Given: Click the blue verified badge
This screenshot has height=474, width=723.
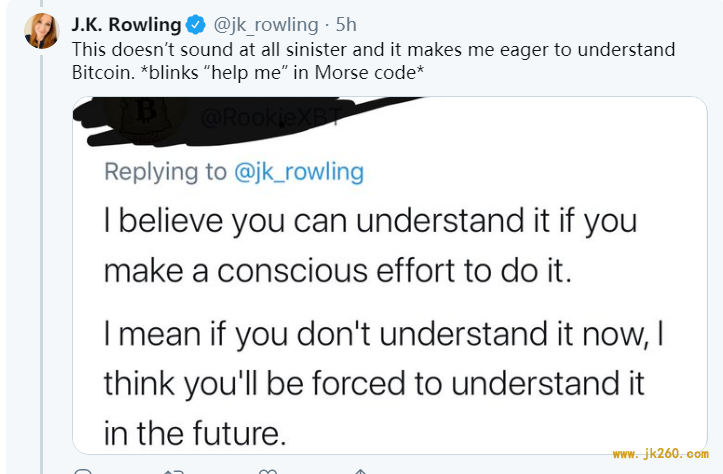Looking at the screenshot, I should 196,24.
